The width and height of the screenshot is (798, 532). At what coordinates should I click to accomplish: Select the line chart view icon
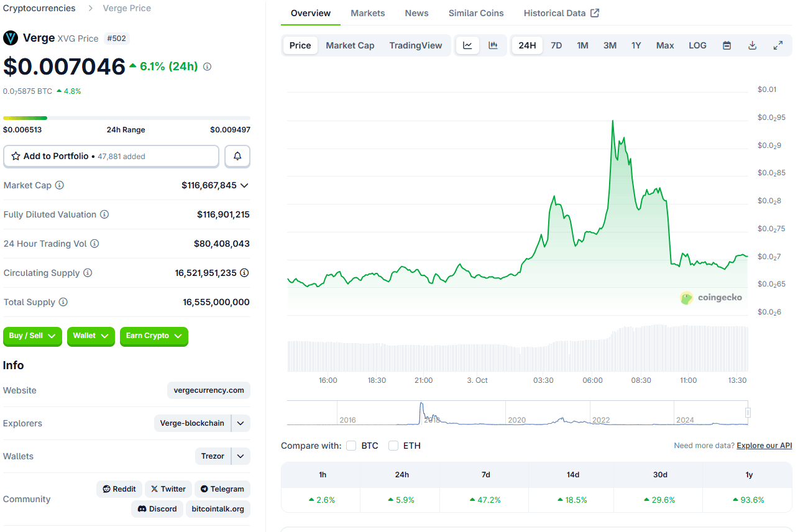tap(467, 45)
